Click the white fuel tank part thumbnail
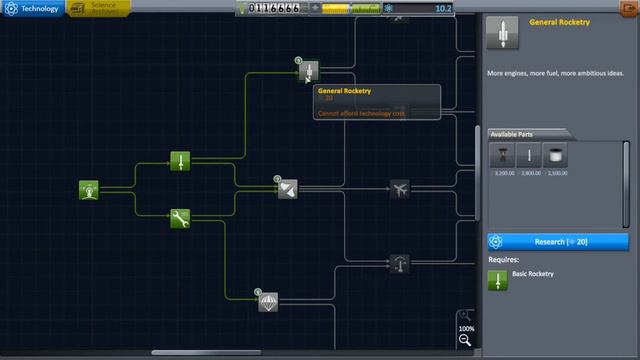Image resolution: width=640 pixels, height=360 pixels. [555, 156]
